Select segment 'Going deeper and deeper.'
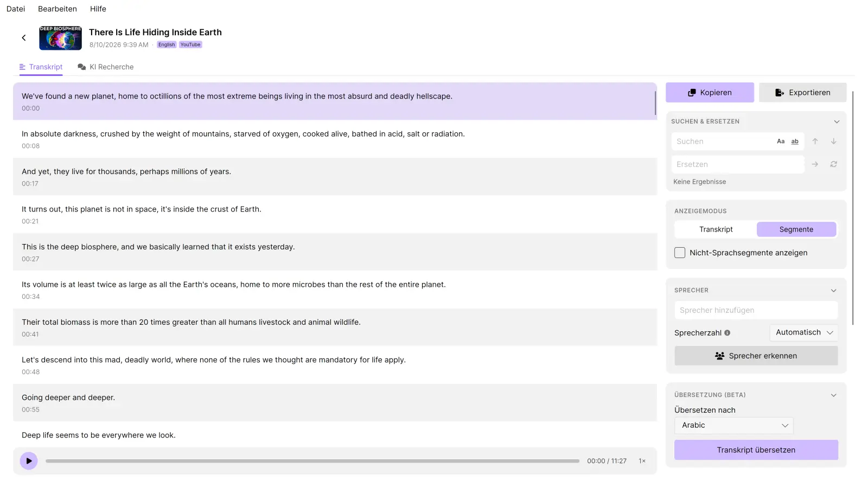868x488 pixels. click(x=335, y=403)
